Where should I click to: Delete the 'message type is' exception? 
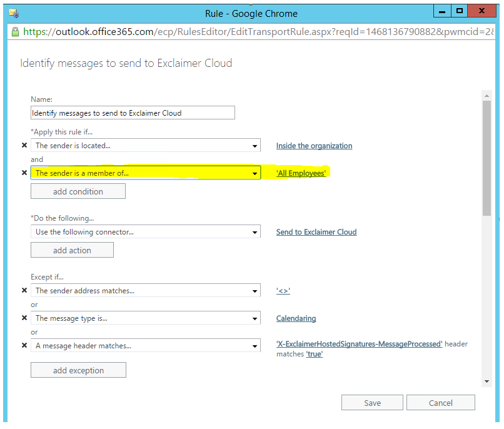point(24,318)
